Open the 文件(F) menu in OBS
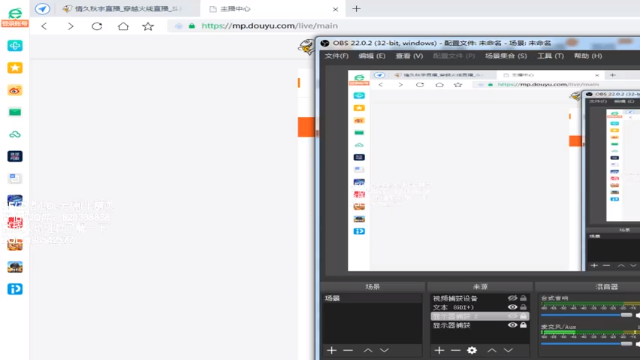The width and height of the screenshot is (640, 360). pyautogui.click(x=337, y=56)
